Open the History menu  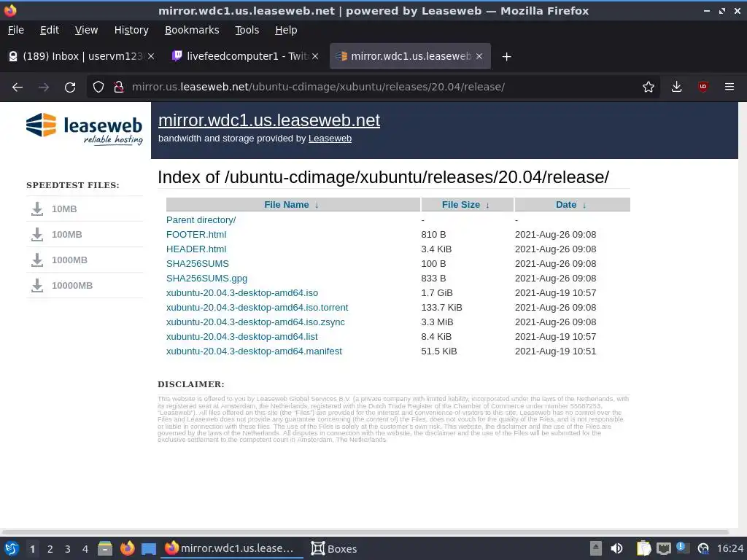131,30
